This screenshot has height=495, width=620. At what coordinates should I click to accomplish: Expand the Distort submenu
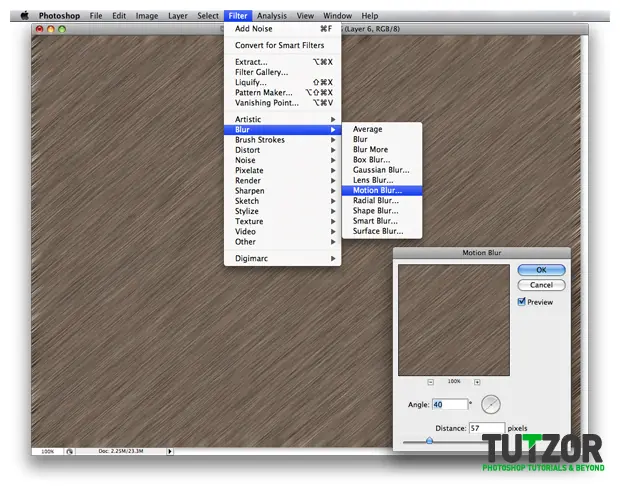tap(282, 150)
